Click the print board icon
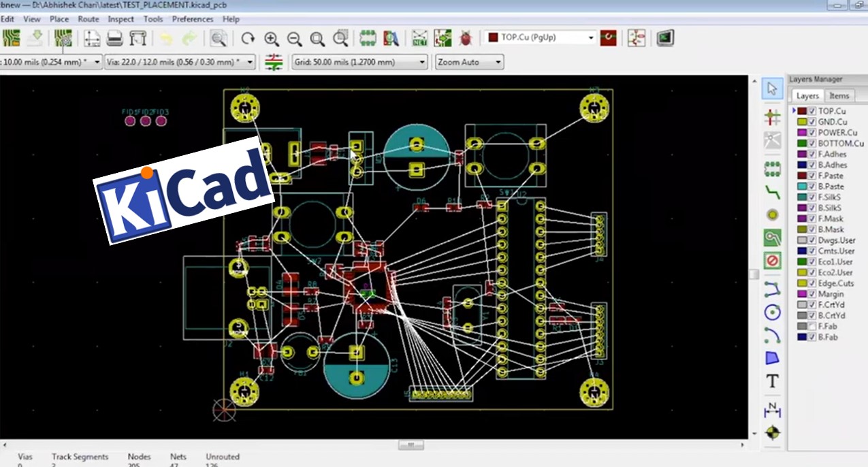868x467 pixels. 114,38
